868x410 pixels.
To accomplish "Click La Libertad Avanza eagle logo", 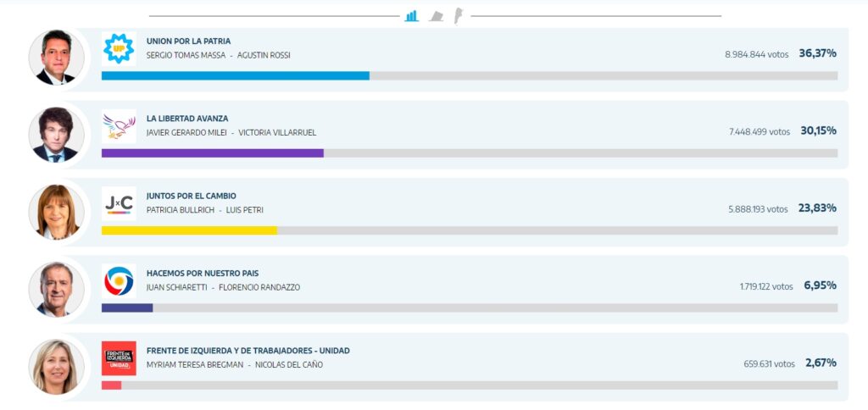I will tap(119, 126).
